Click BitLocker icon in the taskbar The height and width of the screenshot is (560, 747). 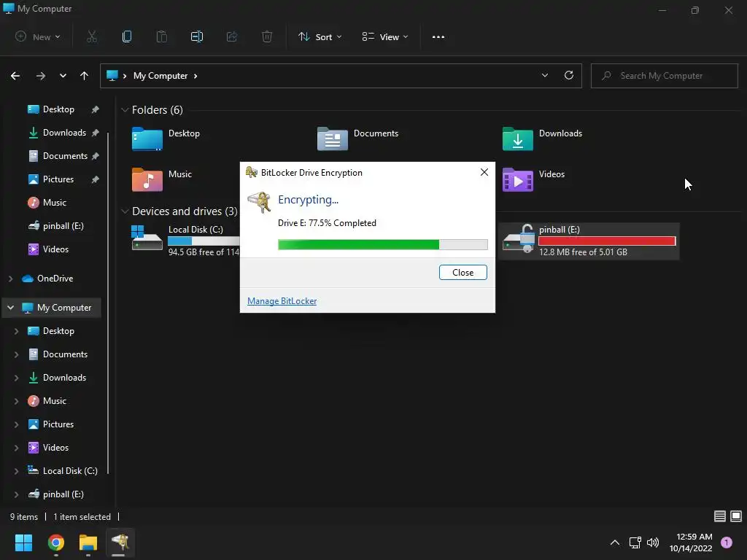click(120, 542)
